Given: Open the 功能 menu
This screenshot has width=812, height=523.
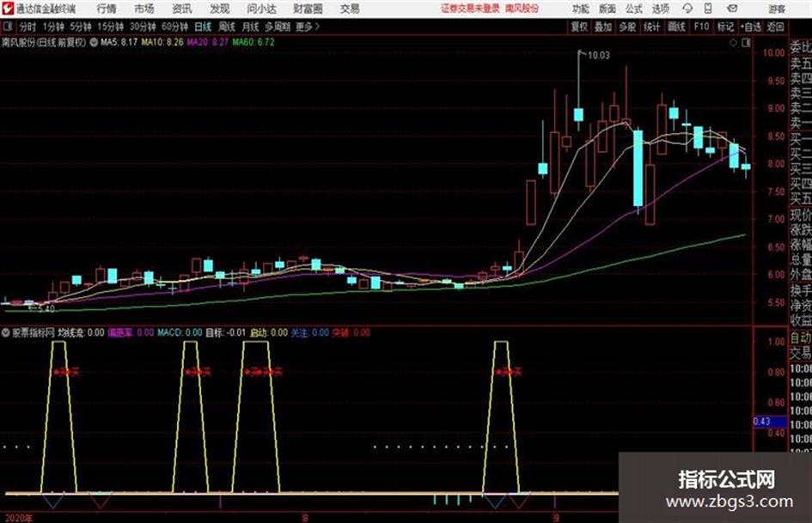Looking at the screenshot, I should [581, 9].
